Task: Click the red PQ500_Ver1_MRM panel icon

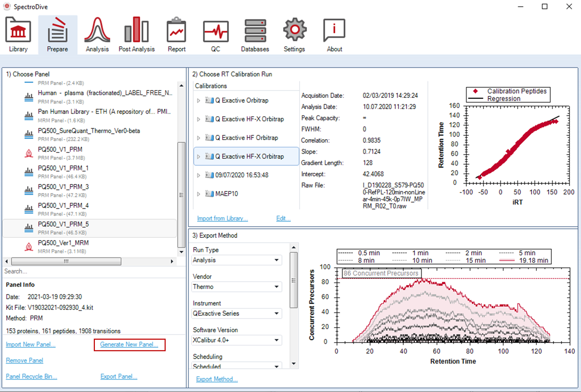Action: (x=29, y=247)
